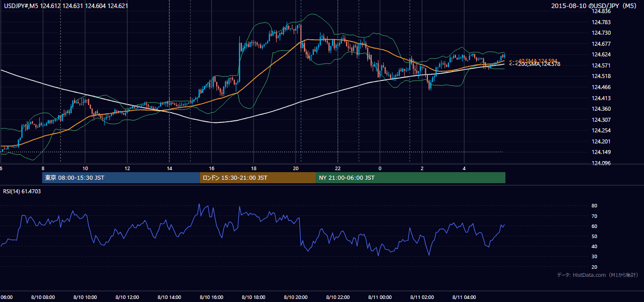
Task: Click hour tick '12' under the price chart
Action: pos(127,168)
